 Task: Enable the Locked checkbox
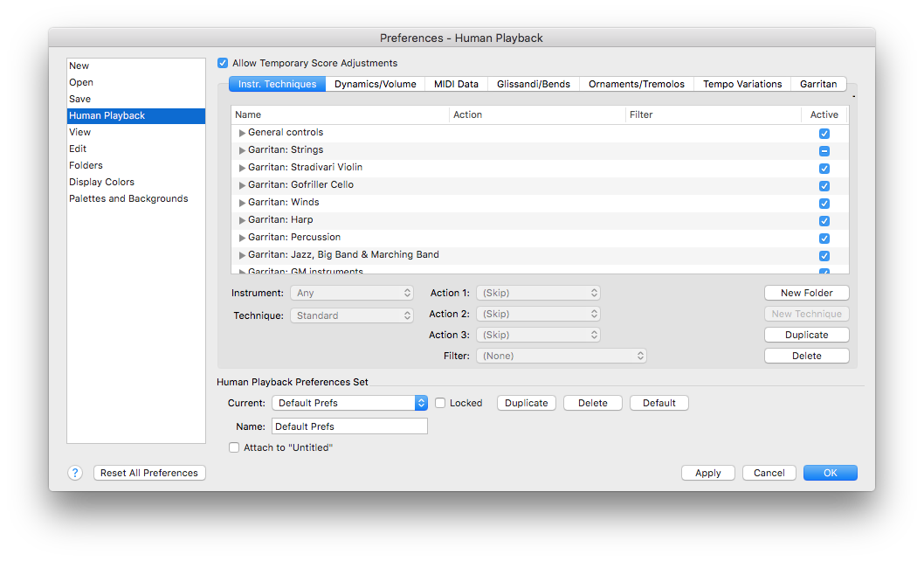pos(440,403)
